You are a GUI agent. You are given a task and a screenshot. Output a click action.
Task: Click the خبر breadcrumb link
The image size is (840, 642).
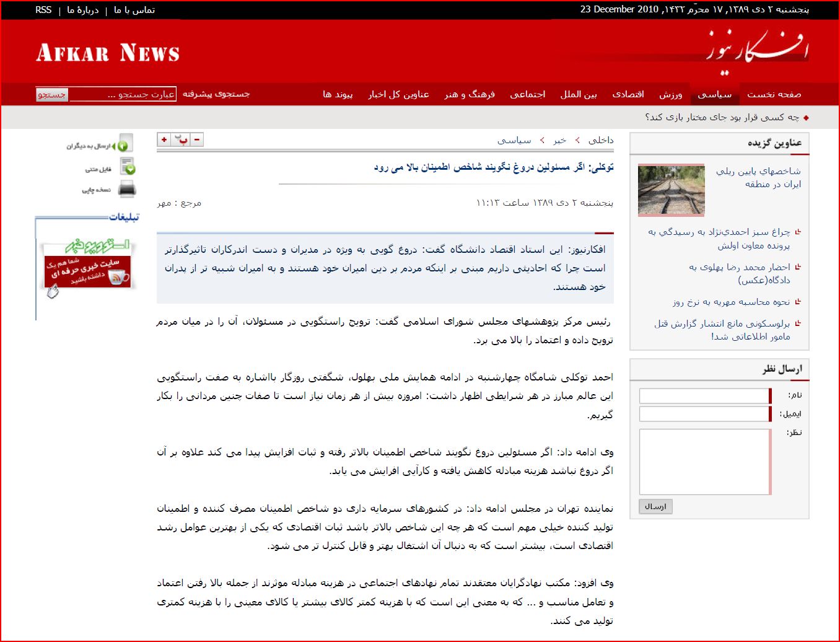[x=559, y=140]
